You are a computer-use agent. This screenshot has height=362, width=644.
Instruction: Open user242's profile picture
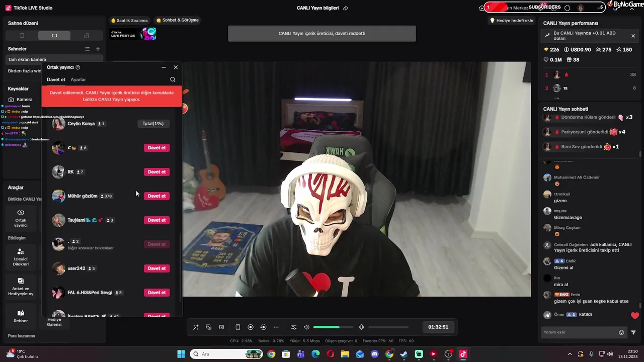click(x=58, y=268)
